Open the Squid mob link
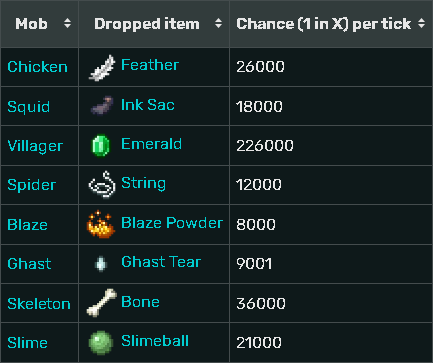This screenshot has height=363, width=433. point(29,107)
